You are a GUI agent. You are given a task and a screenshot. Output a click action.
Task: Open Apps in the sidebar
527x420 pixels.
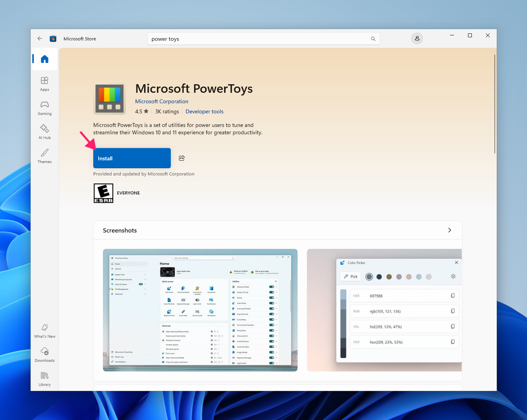click(45, 84)
